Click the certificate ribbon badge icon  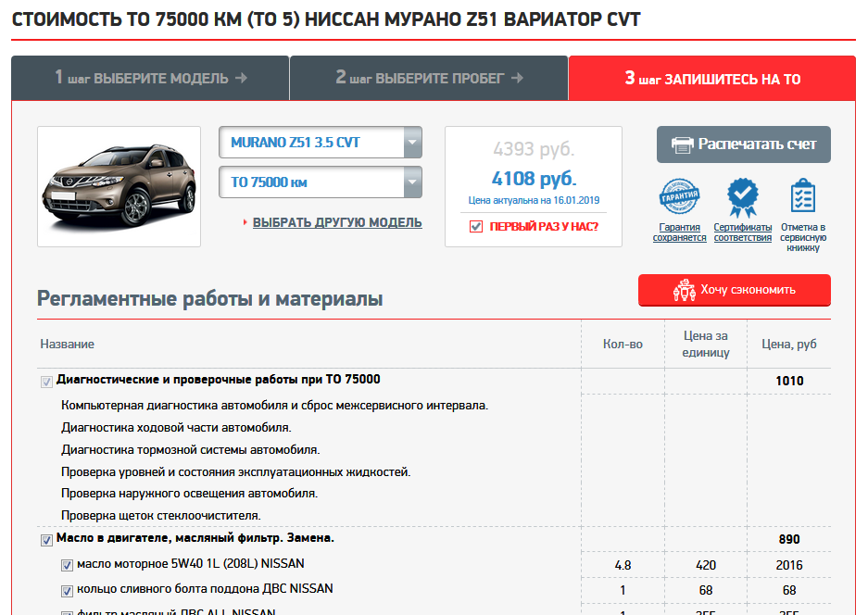pyautogui.click(x=742, y=197)
